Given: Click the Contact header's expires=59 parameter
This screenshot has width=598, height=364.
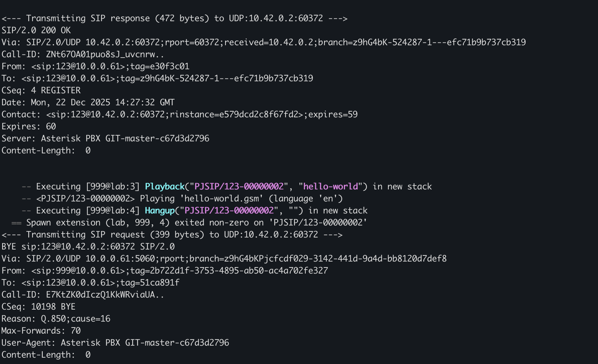Looking at the screenshot, I should point(333,115).
